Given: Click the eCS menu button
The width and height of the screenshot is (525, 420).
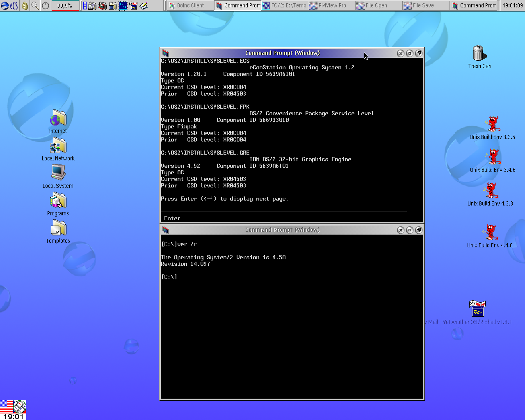Looking at the screenshot, I should pos(9,6).
